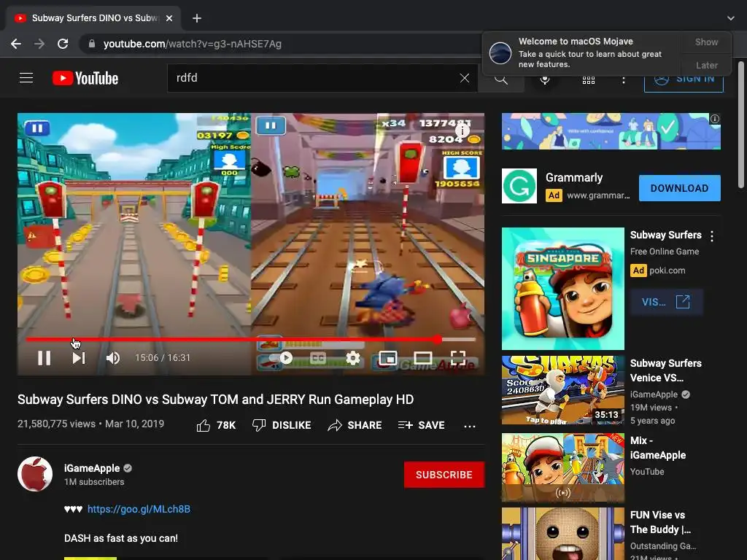Screen dimensions: 747x560
Task: Click the '1M subscribers' text
Action: coord(94,482)
